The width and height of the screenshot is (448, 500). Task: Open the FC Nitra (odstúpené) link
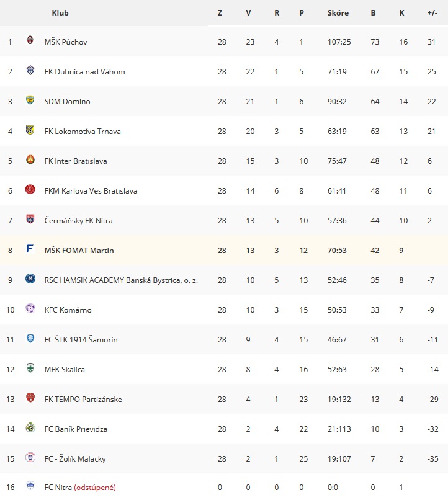[80, 488]
